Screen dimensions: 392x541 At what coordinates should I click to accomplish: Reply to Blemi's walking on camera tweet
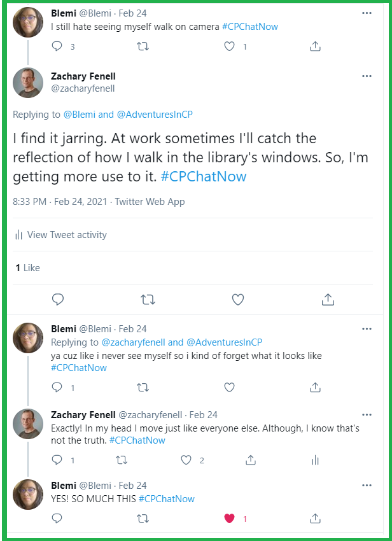[57, 46]
